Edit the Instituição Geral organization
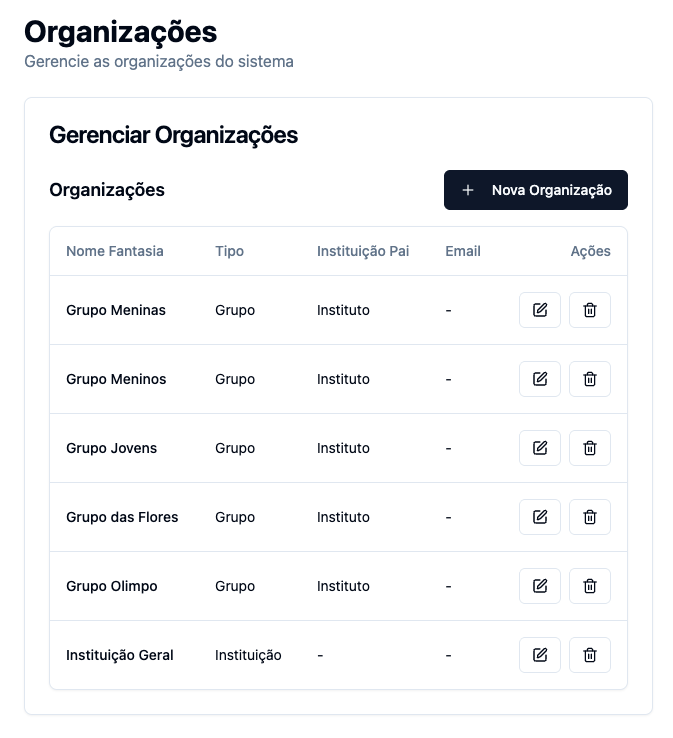 [x=539, y=655]
